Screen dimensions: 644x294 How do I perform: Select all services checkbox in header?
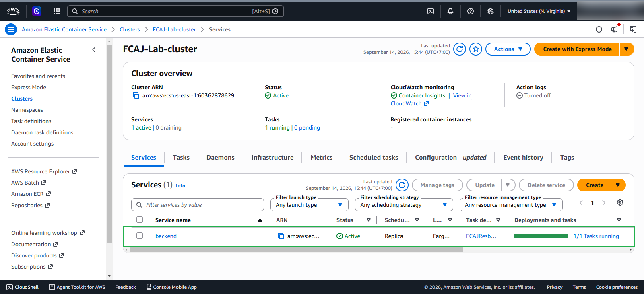click(x=140, y=220)
